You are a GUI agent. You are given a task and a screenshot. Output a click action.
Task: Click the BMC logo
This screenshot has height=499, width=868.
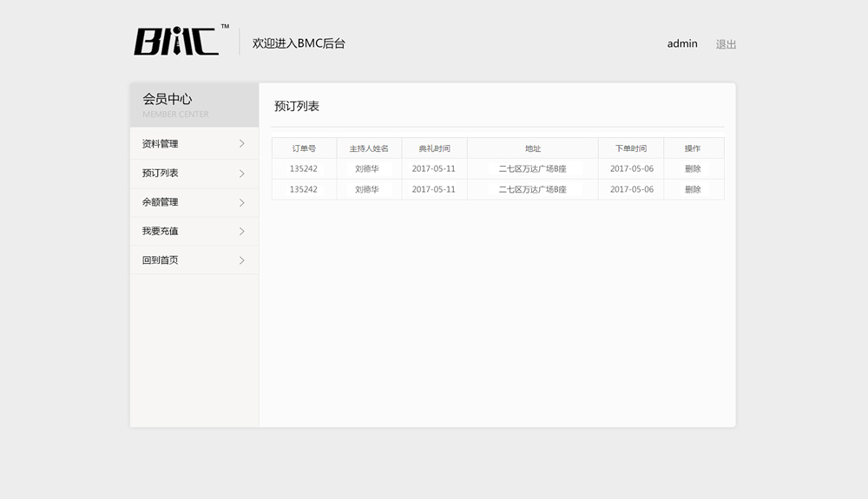tap(176, 41)
